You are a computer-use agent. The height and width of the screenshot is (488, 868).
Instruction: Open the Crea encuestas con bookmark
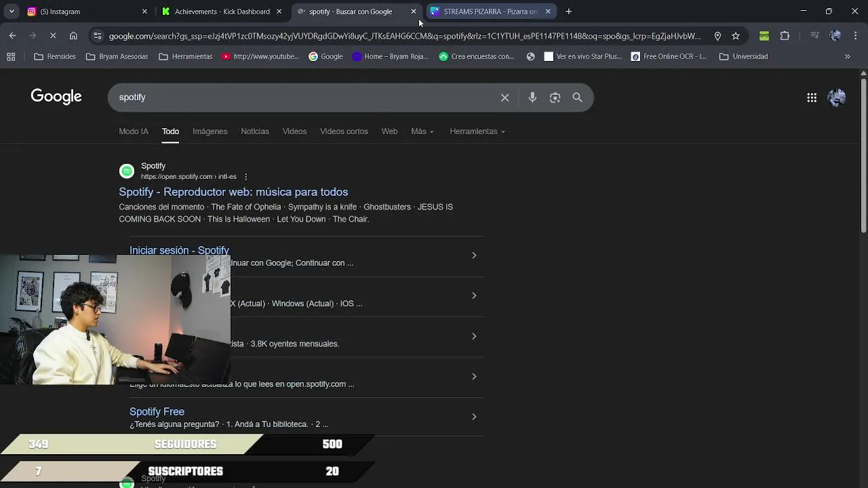click(477, 56)
